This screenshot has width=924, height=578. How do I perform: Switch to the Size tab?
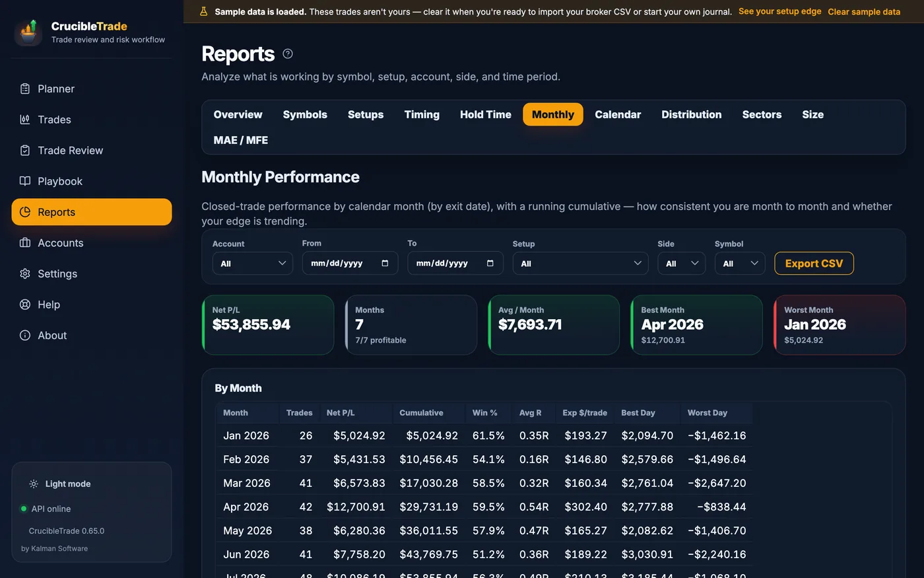[813, 114]
